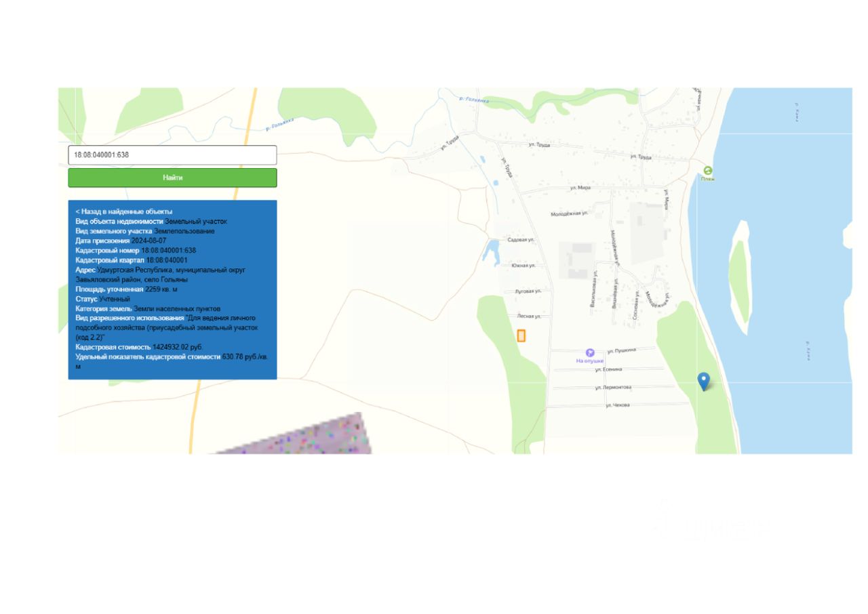868x614 pixels.
Task: Select the orange highlighted land parcel outline
Action: (521, 335)
